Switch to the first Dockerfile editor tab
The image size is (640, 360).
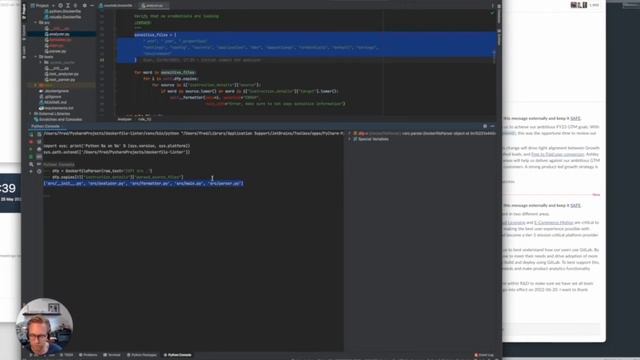tap(116, 6)
